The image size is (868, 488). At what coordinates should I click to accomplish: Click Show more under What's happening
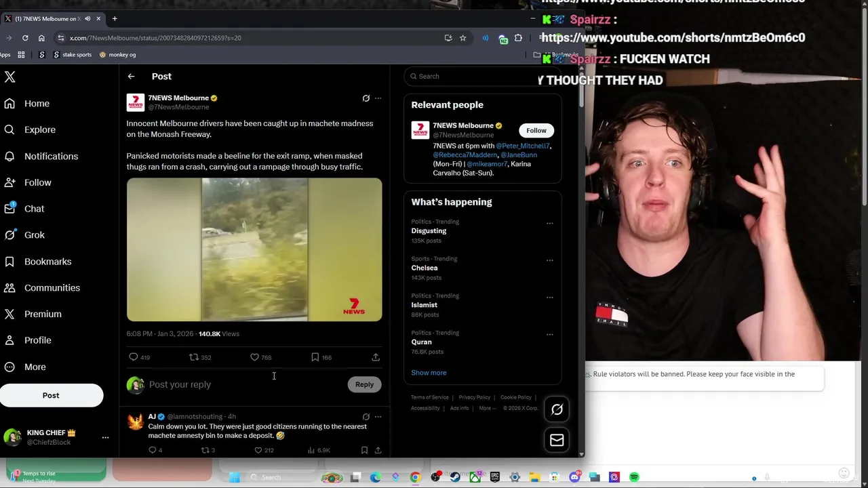(429, 373)
